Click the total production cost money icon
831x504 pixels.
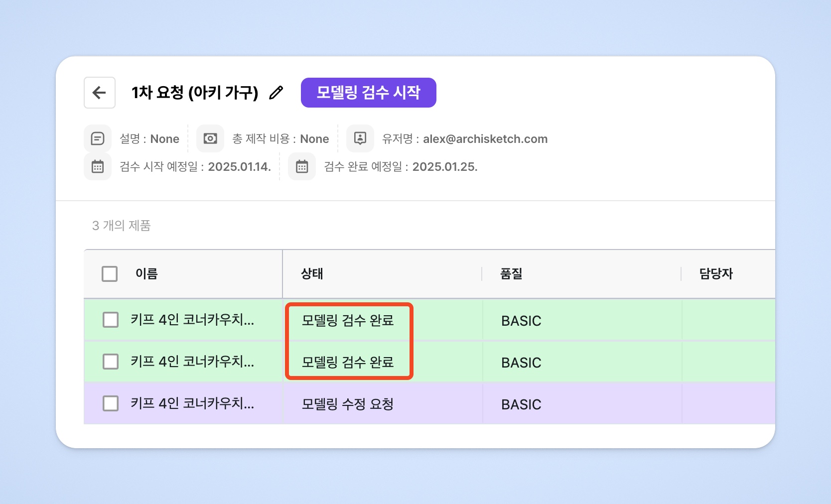click(210, 138)
